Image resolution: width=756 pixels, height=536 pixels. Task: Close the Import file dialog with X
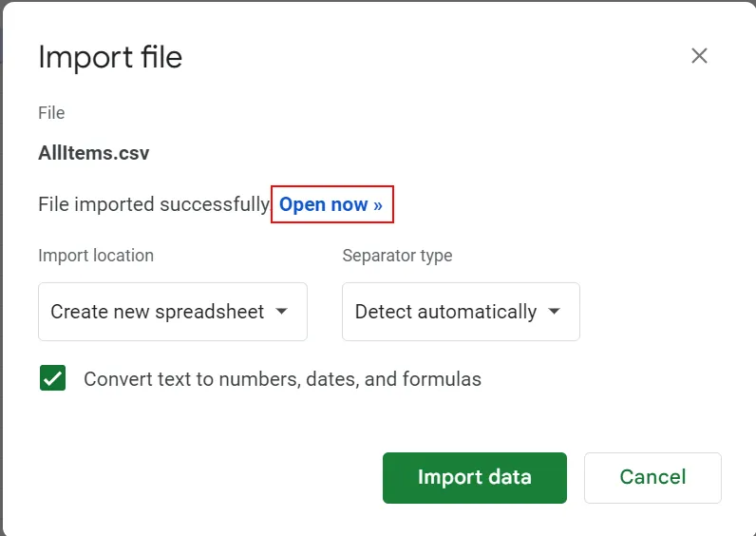click(699, 56)
